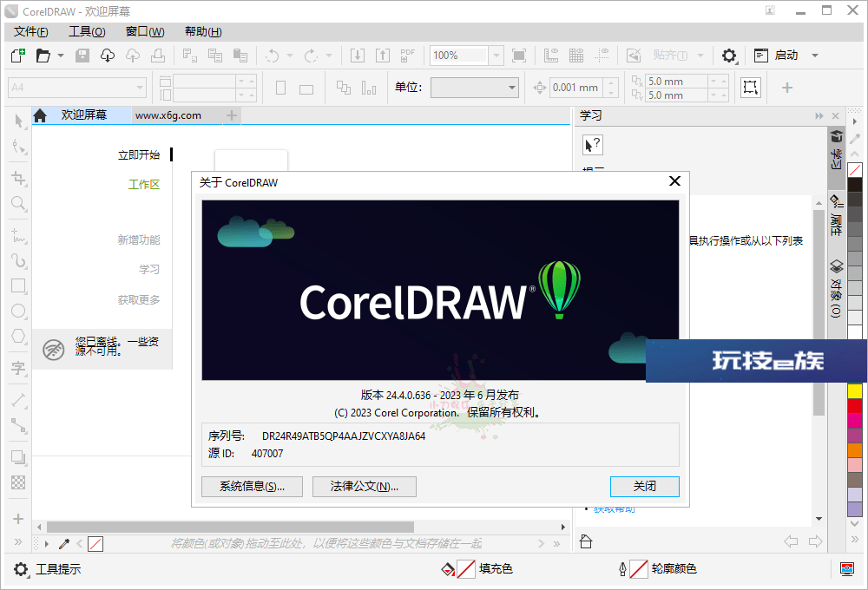Show rulers with the ruler icon
This screenshot has width=868, height=590.
coord(551,56)
